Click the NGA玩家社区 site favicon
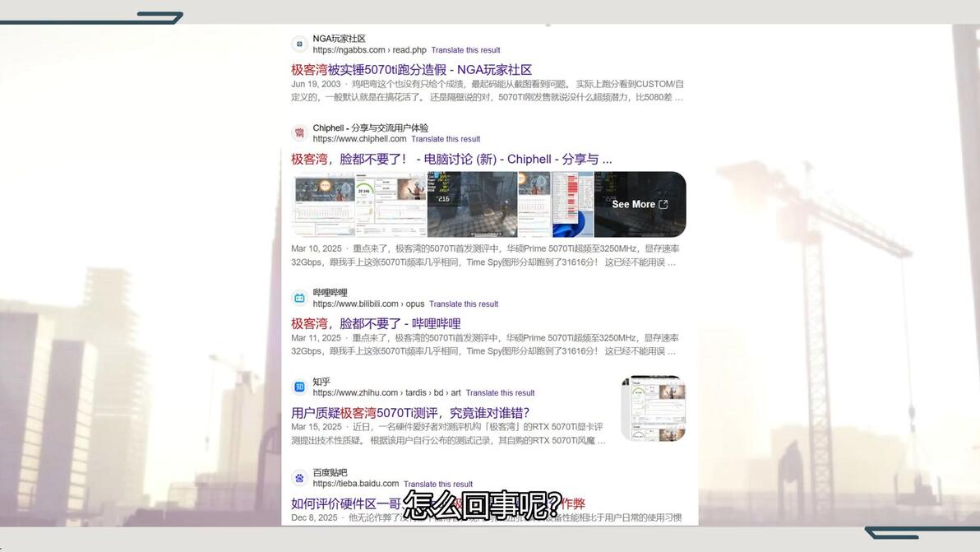Viewport: 980px width, 552px height. (x=299, y=44)
